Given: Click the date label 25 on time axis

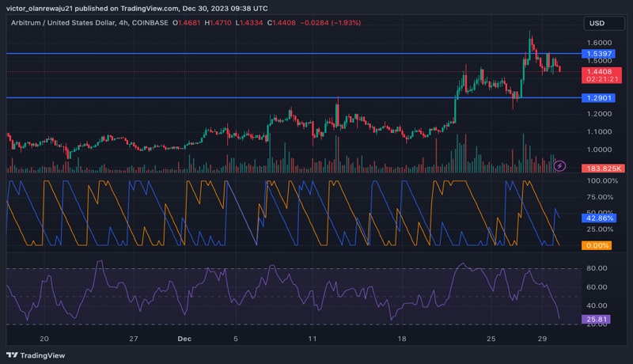Looking at the screenshot, I should (x=491, y=339).
